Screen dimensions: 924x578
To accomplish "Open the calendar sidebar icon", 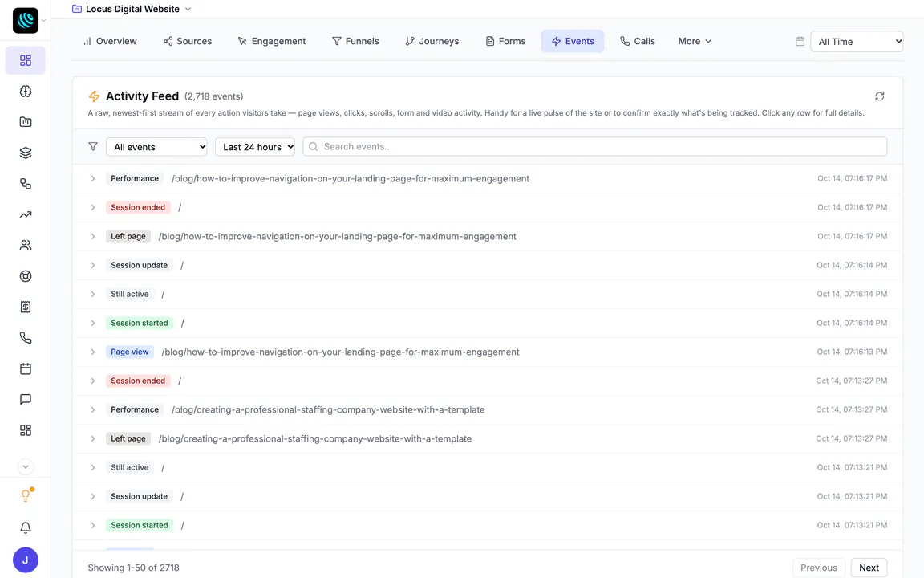I will [26, 368].
